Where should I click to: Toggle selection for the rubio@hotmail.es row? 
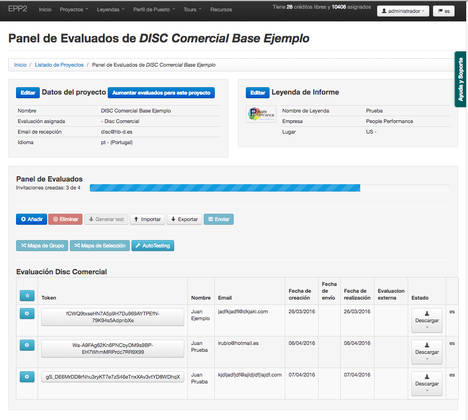pos(27,345)
